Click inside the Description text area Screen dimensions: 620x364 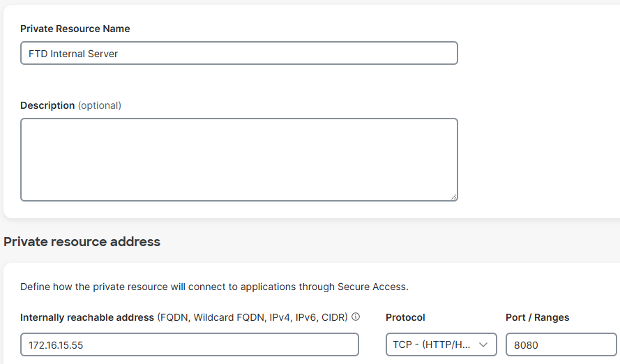pos(239,160)
